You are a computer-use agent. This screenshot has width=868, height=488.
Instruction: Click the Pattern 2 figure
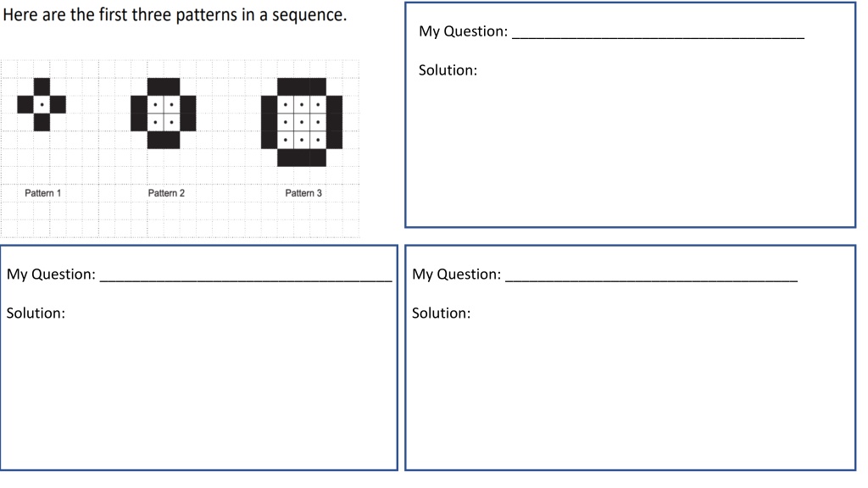(x=164, y=114)
